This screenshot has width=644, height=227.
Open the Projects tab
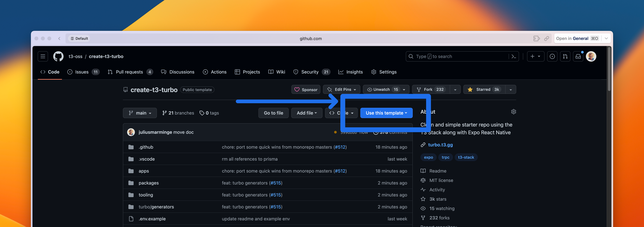tap(247, 72)
